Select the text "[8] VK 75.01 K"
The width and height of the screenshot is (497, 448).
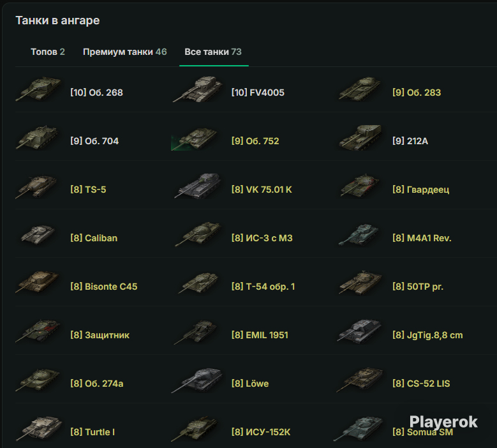click(x=262, y=190)
